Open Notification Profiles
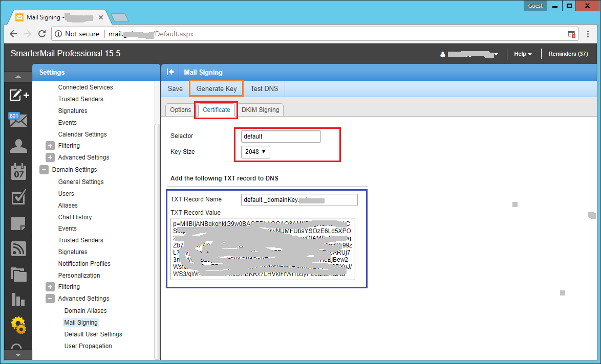Viewport: 601px width, 364px height. click(x=84, y=264)
